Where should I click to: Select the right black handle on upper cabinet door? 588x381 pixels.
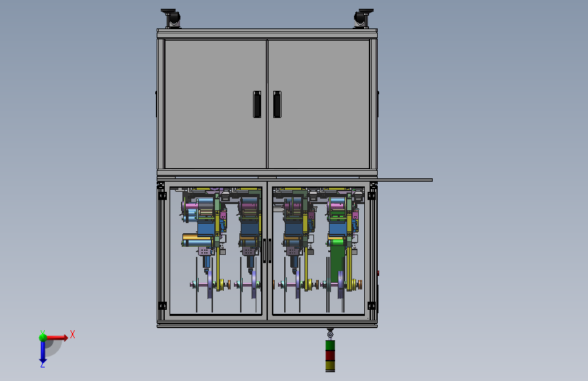tap(277, 104)
